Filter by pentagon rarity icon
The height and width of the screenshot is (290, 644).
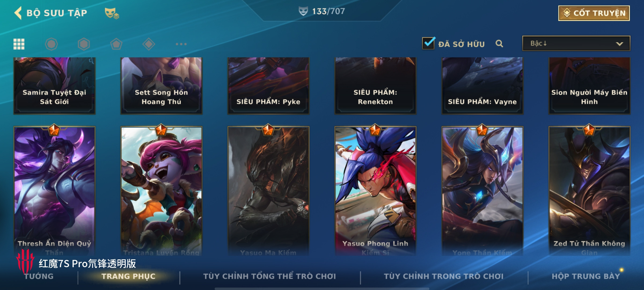tap(116, 44)
